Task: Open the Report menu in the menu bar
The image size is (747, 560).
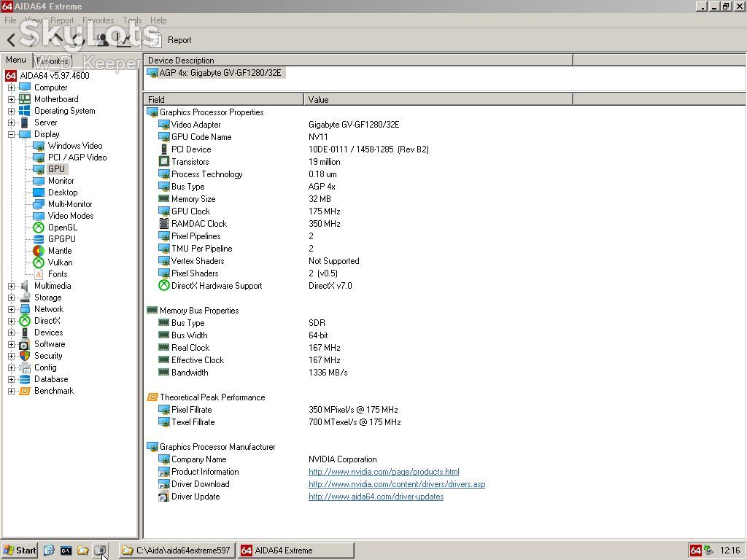Action: tap(62, 20)
